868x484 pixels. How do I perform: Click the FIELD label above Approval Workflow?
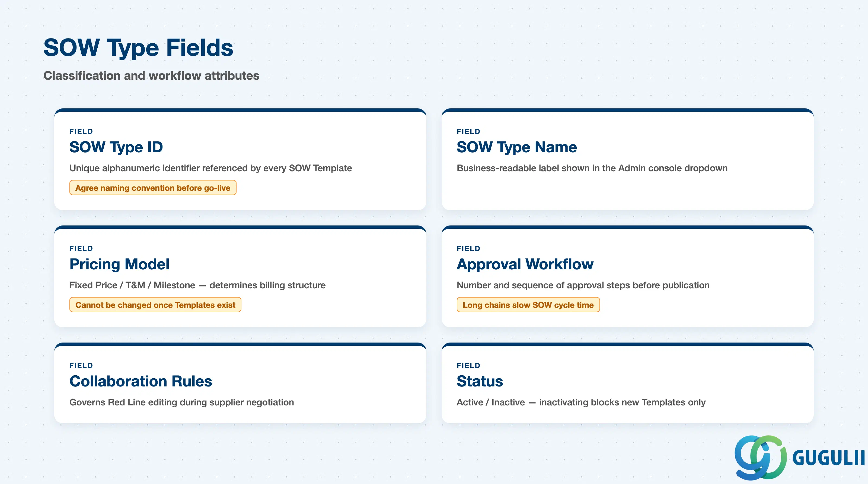[468, 249]
